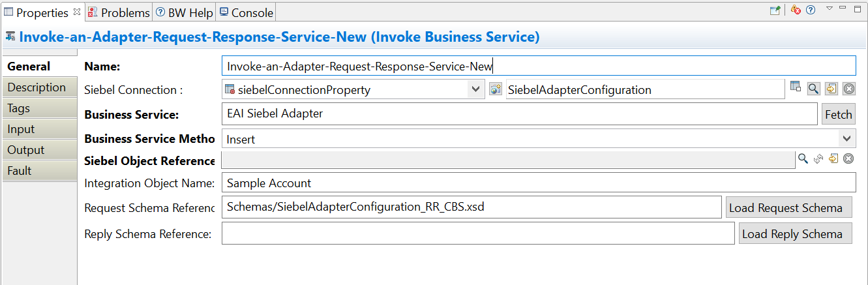
Task: Select the Description section tab
Action: pos(39,87)
